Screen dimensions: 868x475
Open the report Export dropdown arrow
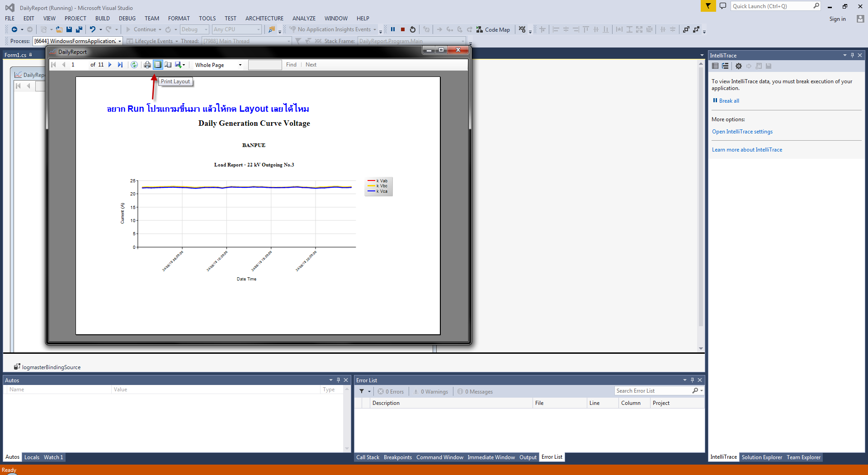coord(184,65)
